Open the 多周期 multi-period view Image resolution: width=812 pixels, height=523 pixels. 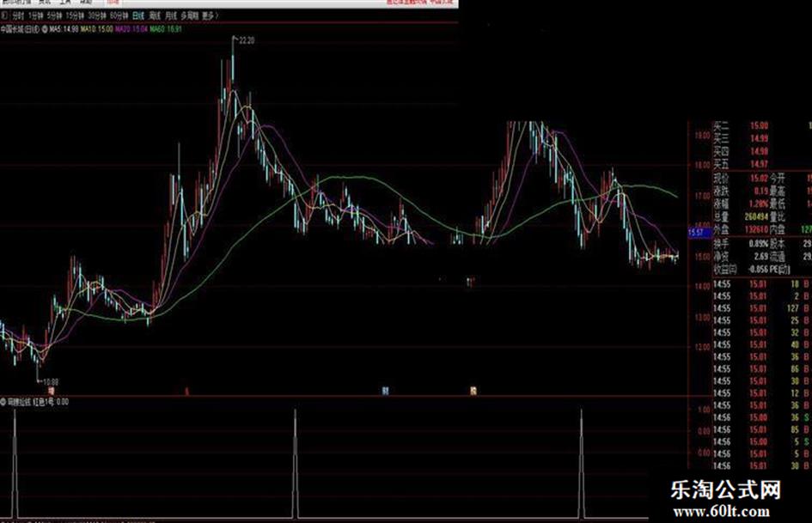click(x=190, y=16)
